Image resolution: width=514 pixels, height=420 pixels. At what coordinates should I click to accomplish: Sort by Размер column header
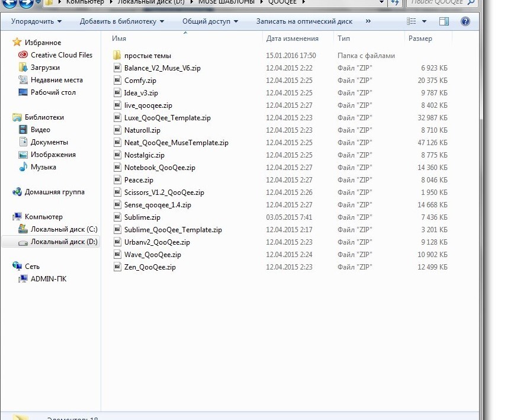point(420,39)
